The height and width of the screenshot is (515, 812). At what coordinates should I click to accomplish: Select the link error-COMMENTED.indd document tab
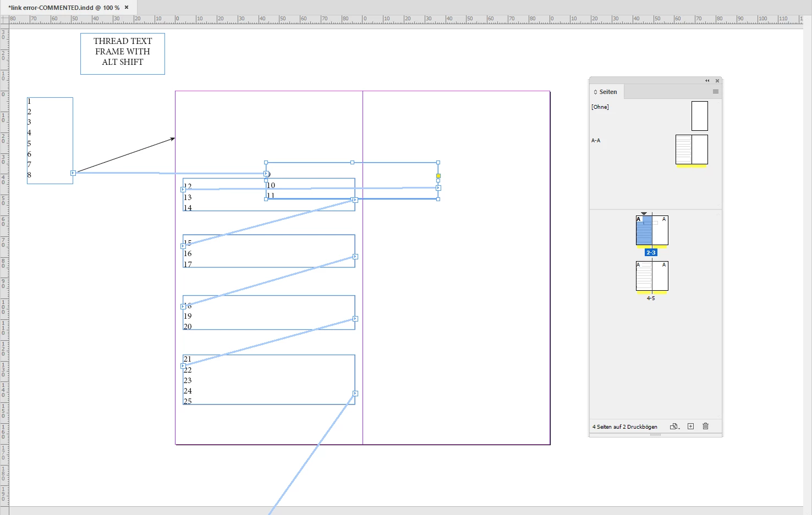tap(64, 8)
